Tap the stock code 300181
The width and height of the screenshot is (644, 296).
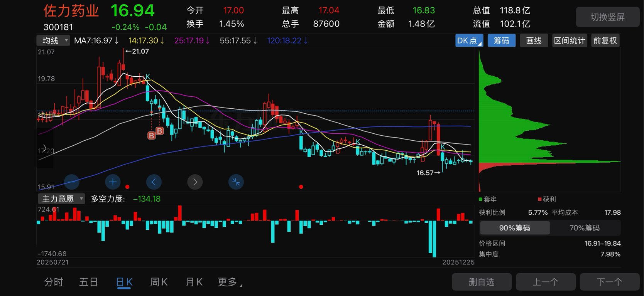58,27
